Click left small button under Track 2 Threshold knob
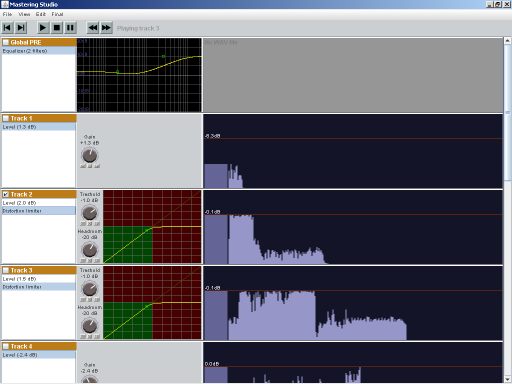 (x=83, y=223)
